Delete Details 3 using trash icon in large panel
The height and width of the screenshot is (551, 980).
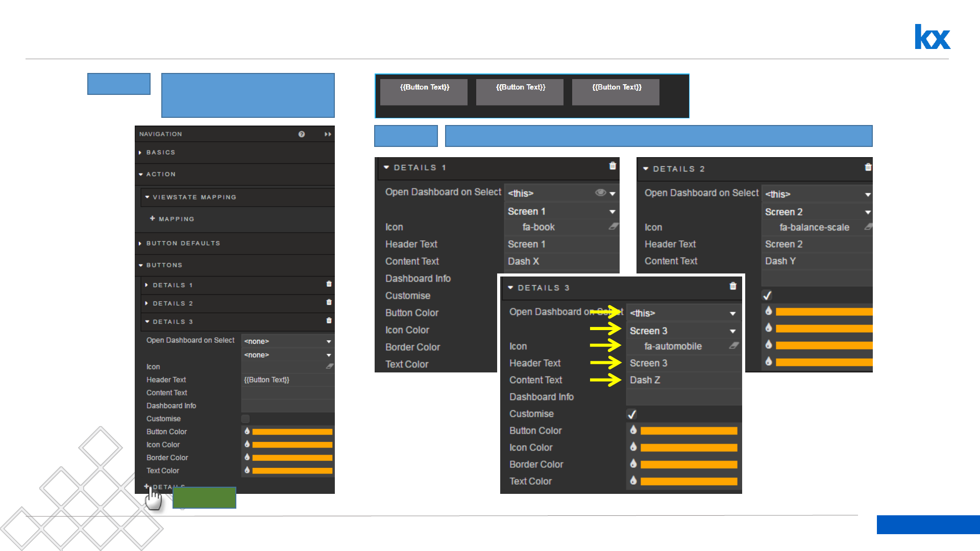[x=733, y=286]
